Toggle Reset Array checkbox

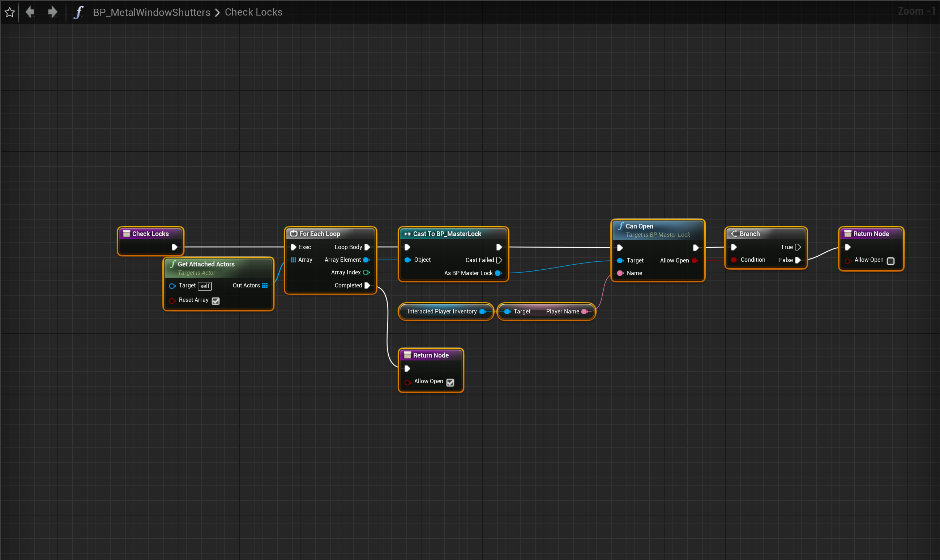(x=215, y=301)
